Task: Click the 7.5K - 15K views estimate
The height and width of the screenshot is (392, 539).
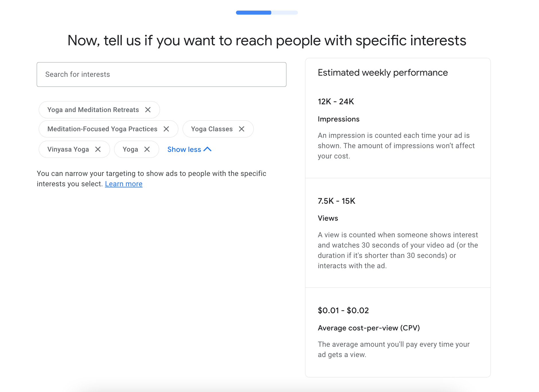Action: click(x=336, y=201)
